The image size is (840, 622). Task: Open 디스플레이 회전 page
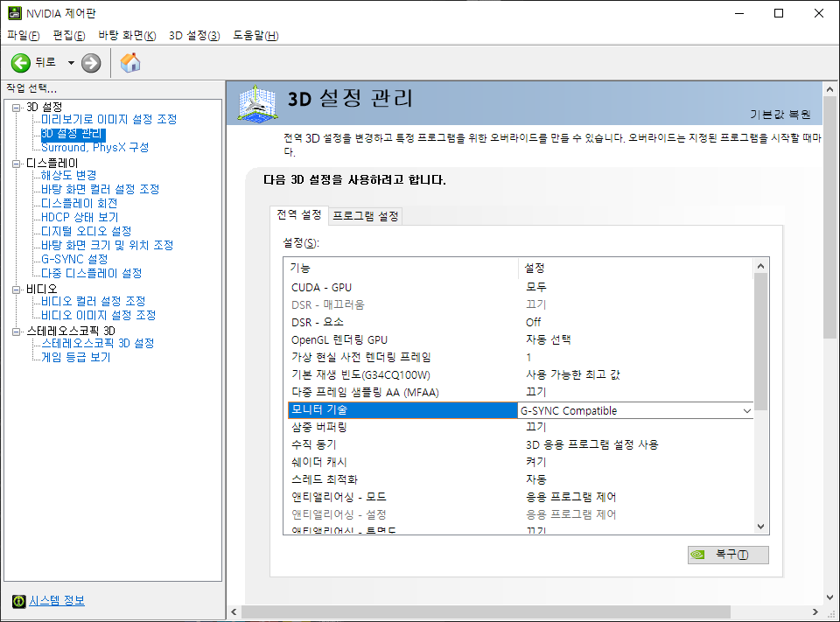coord(80,203)
